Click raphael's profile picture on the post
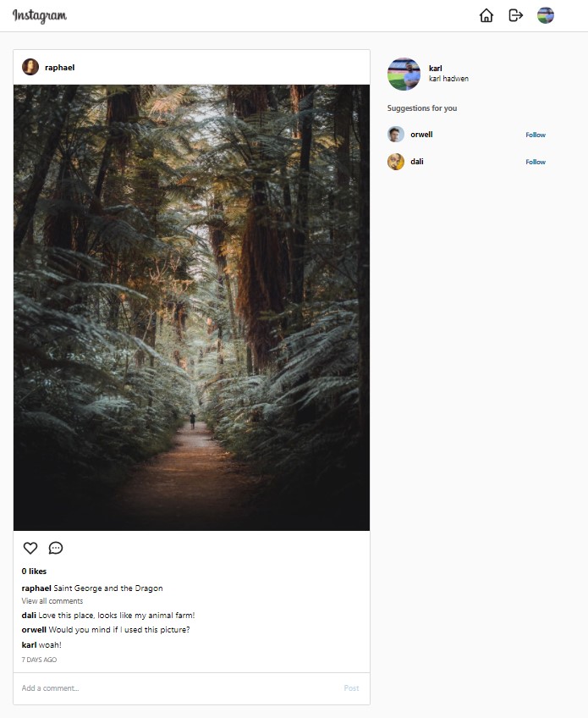 (32, 67)
